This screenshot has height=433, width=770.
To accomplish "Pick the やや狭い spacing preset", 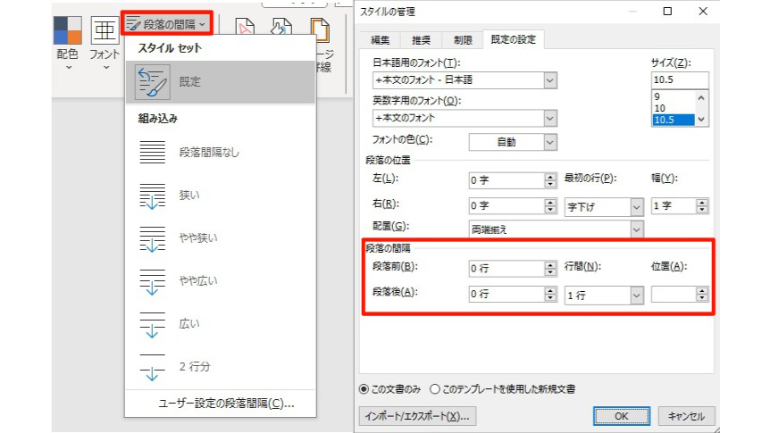I will point(197,238).
